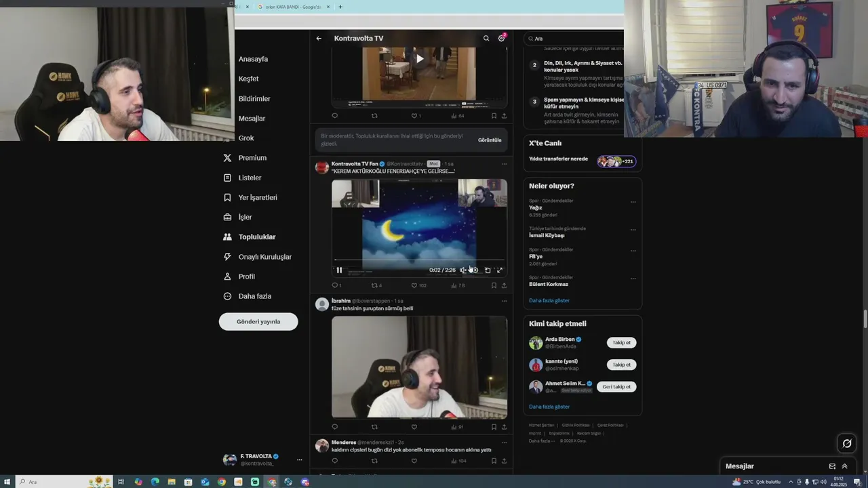868x488 pixels.
Task: Click the Gönderi yayınla button
Action: (x=258, y=321)
